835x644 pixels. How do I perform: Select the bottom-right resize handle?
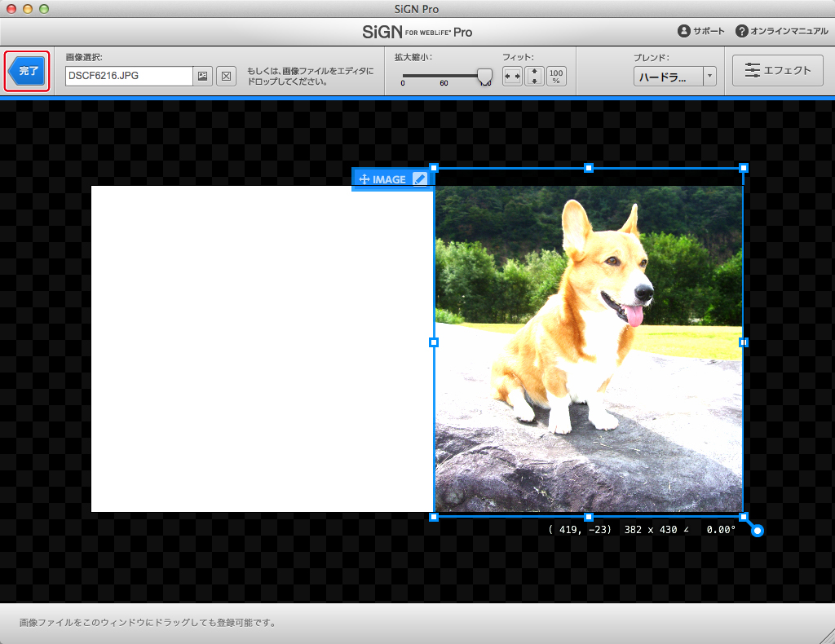(x=744, y=517)
